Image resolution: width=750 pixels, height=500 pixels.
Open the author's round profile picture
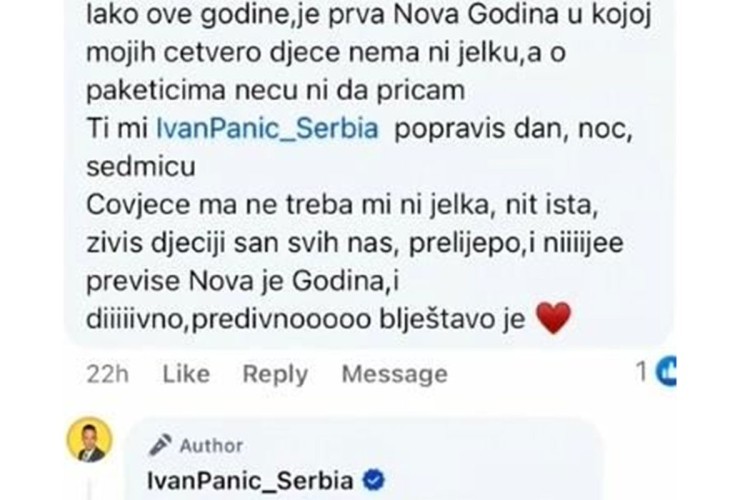click(x=89, y=440)
